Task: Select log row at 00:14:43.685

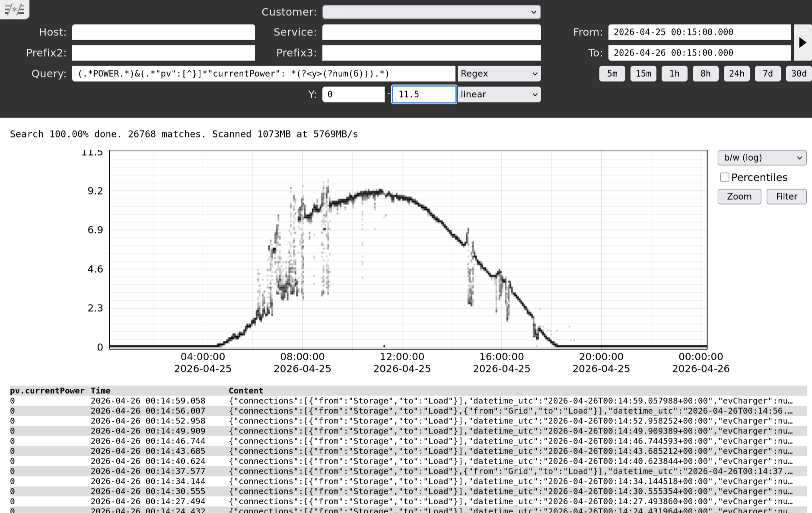Action: pyautogui.click(x=408, y=451)
